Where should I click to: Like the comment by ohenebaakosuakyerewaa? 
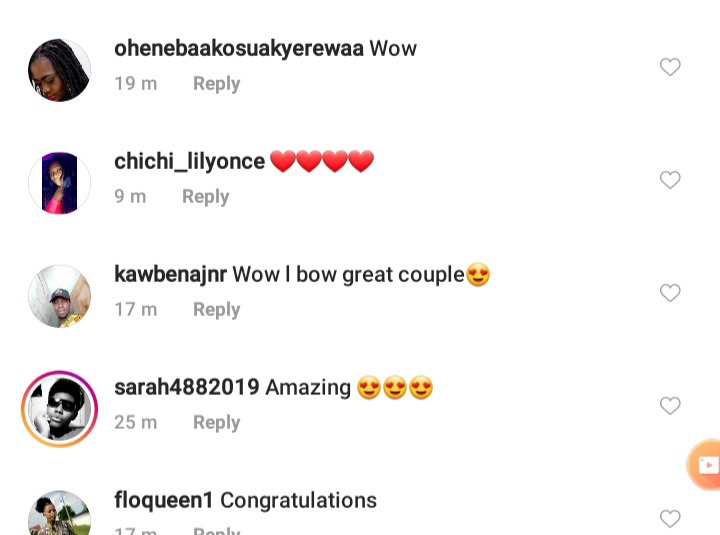tap(670, 67)
